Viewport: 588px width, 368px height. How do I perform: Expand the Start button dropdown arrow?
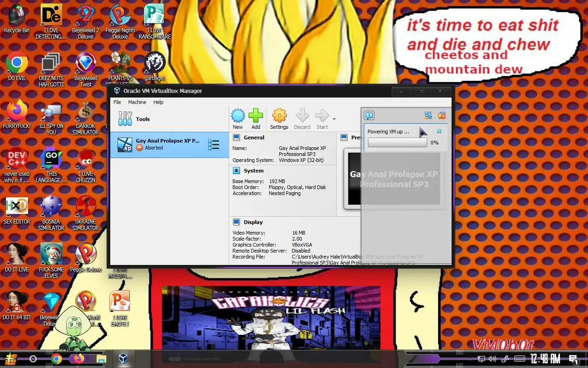334,119
